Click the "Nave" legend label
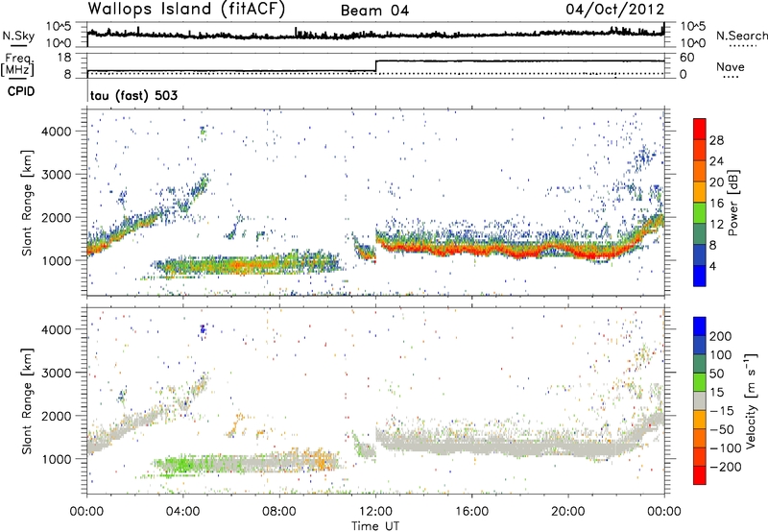Image resolution: width=768 pixels, height=532 pixels. click(730, 66)
